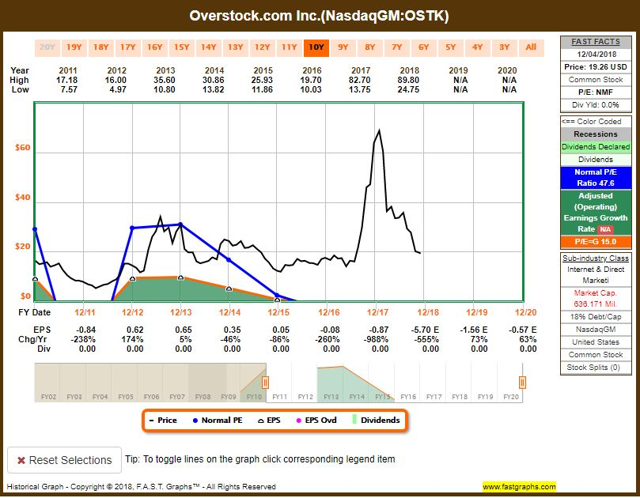Select the 15Y time range tab
Screen dimensions: 640x498
[182, 47]
